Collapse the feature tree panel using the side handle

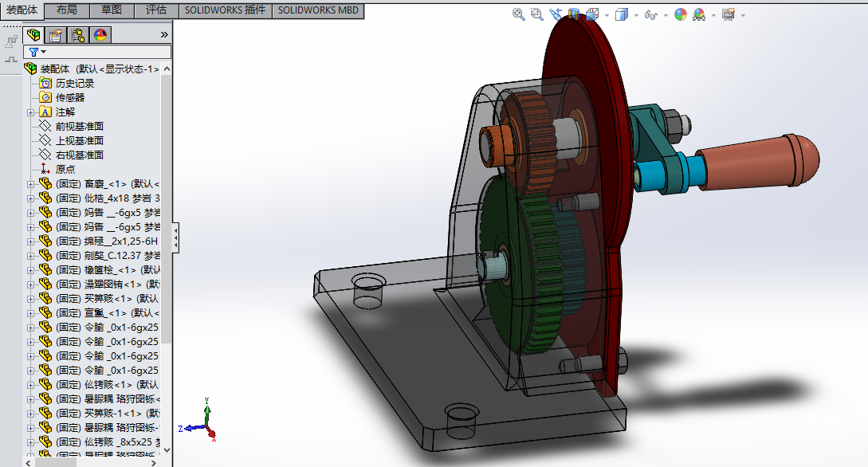[176, 238]
